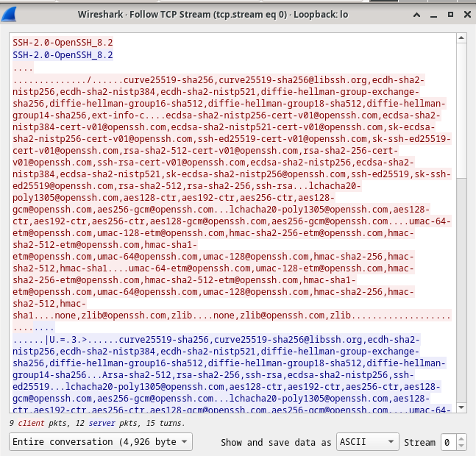Click the line starting 'poly1305@openssh.com,aes128-ctr'
The height and width of the screenshot is (456, 476).
coord(174,198)
